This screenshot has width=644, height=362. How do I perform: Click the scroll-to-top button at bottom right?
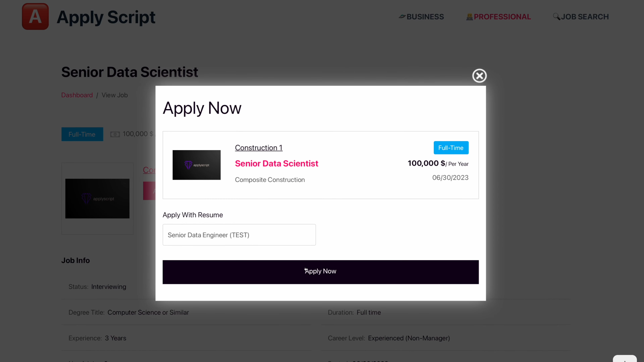tap(625, 359)
